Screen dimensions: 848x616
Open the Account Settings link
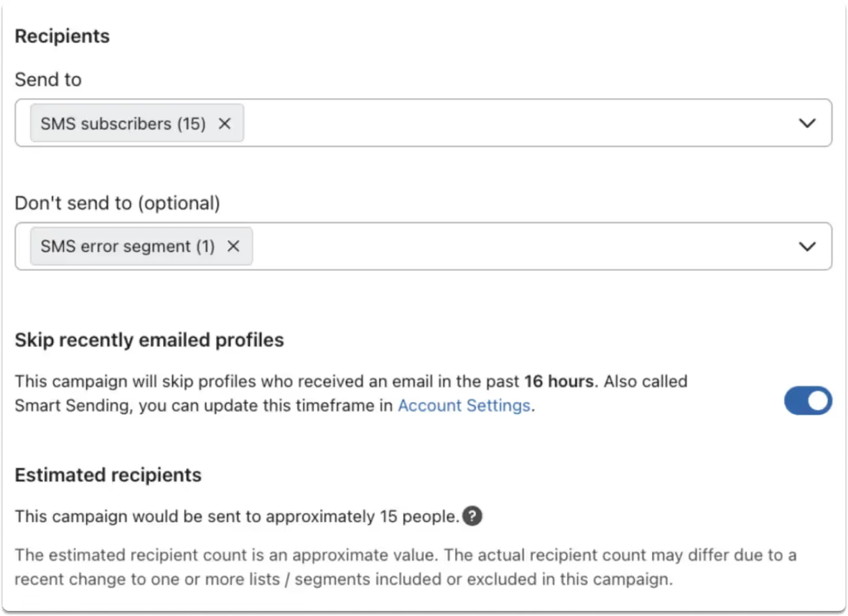(464, 405)
